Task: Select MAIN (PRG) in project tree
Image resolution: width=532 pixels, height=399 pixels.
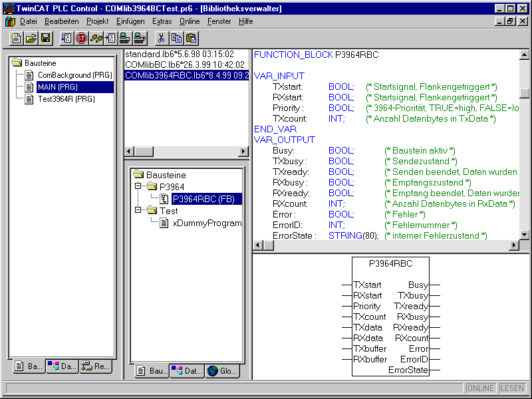Action: tap(74, 87)
